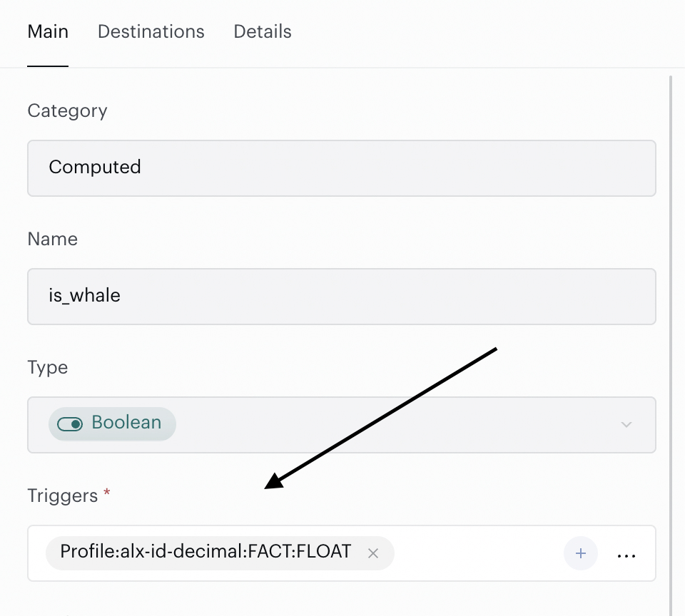
Task: Click the Category field label
Action: (67, 111)
